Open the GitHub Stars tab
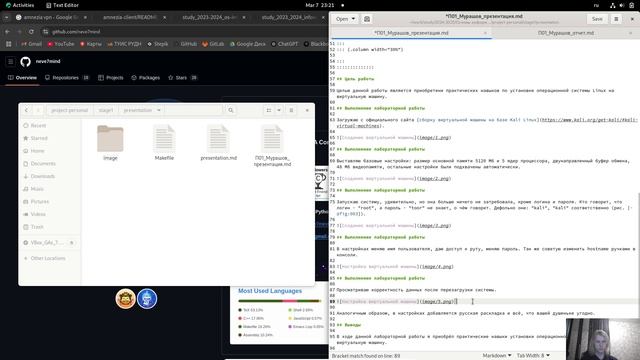 coord(182,78)
